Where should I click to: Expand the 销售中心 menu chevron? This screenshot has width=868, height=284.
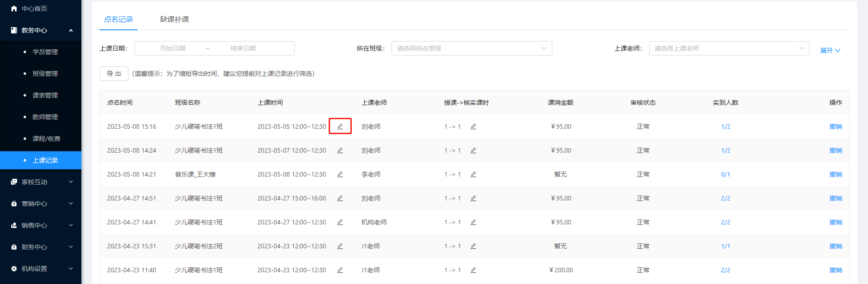71,225
